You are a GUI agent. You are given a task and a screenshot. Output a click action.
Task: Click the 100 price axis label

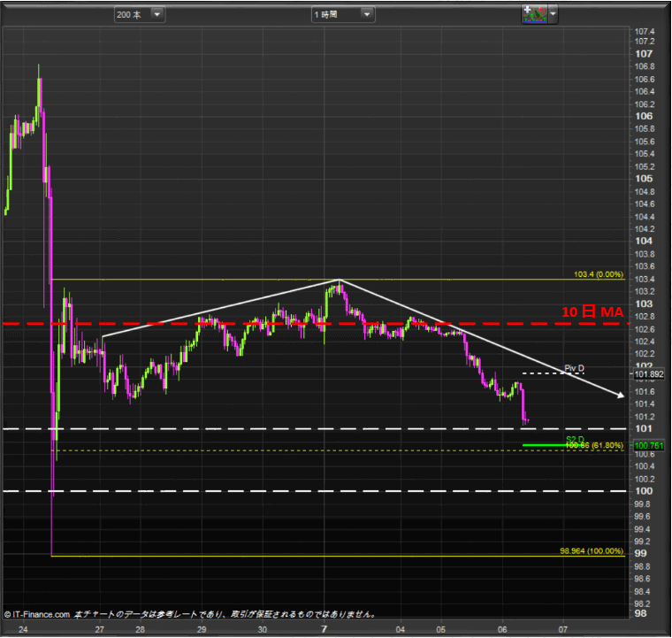coord(644,491)
